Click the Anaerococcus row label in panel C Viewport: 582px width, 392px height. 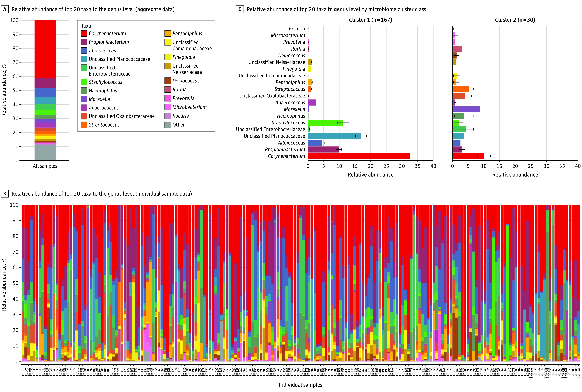(x=290, y=102)
